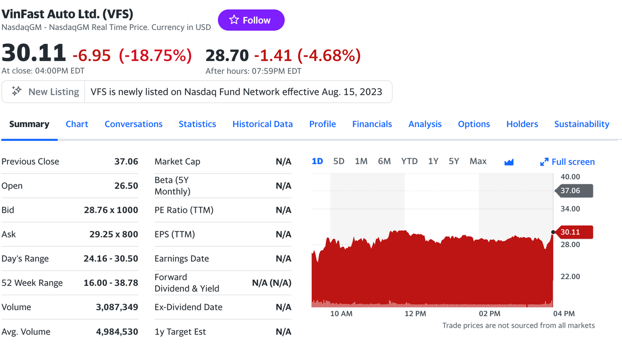Go to the Sustainability tab
This screenshot has height=364, width=622.
point(582,124)
